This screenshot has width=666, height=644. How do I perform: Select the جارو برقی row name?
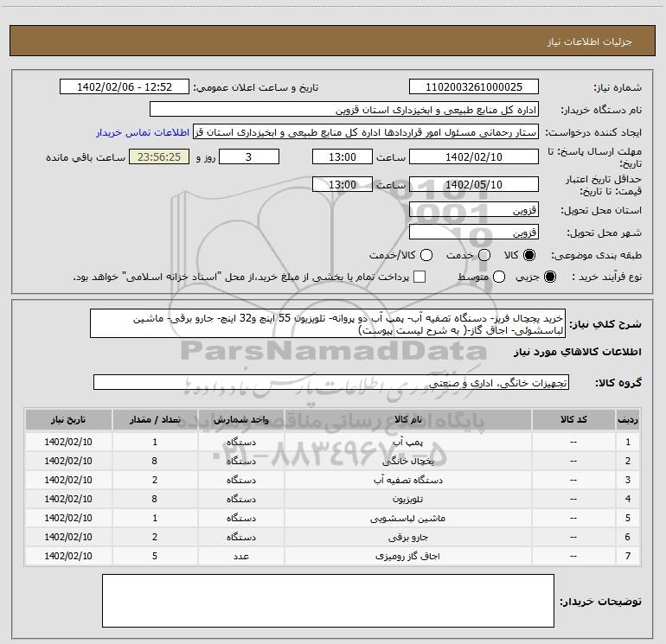coord(407,538)
